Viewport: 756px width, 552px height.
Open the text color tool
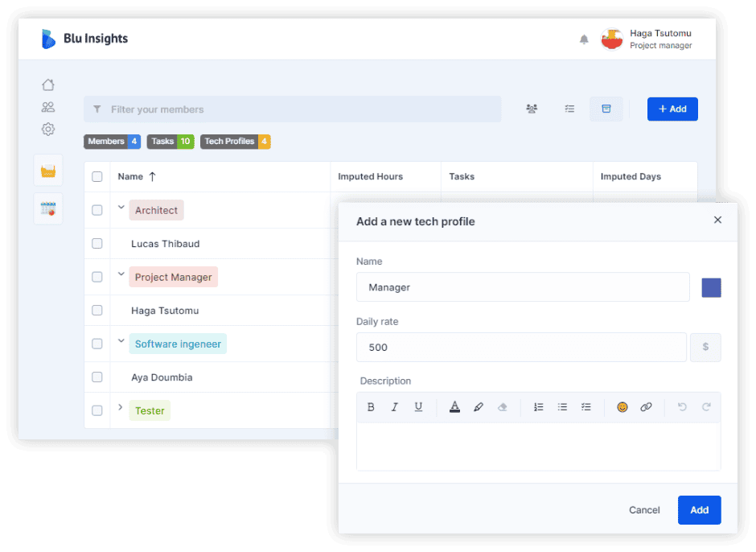tap(454, 407)
